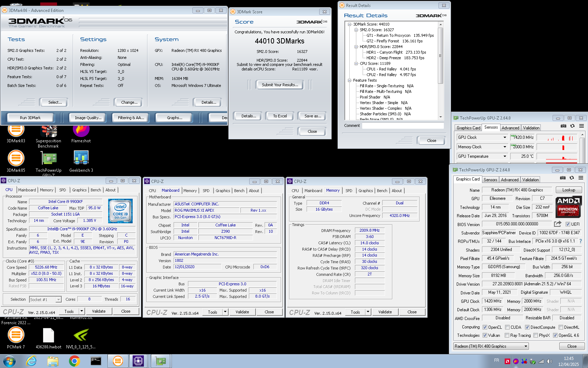Open Bench tab in CPU-Z Mainboard window
Image resolution: width=588 pixels, height=368 pixels.
239,191
